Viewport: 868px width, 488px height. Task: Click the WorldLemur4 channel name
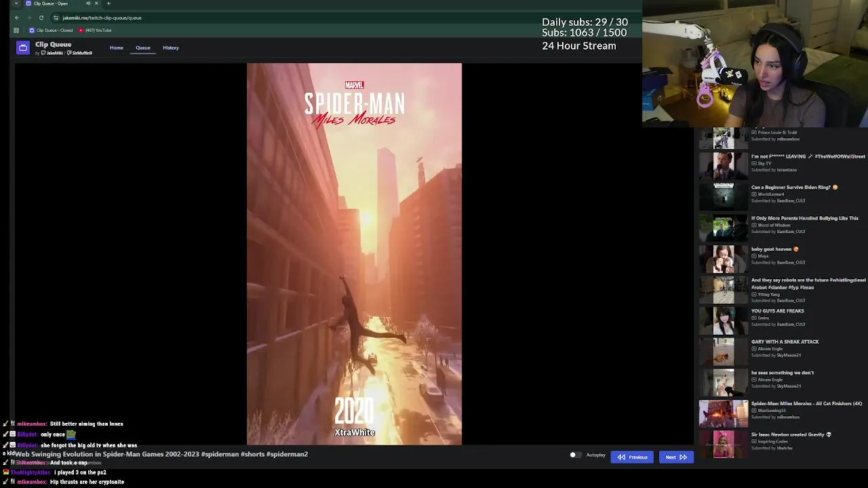(770, 194)
